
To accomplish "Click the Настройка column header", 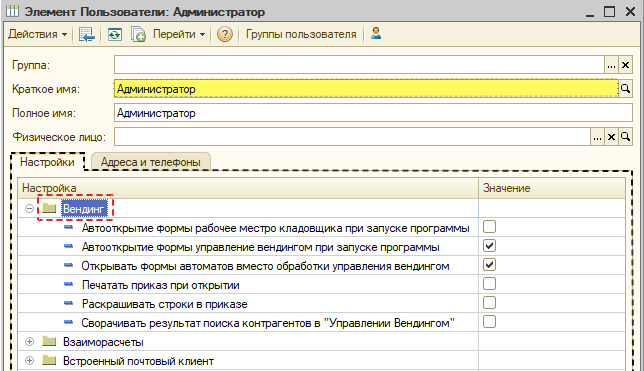I will click(x=248, y=188).
